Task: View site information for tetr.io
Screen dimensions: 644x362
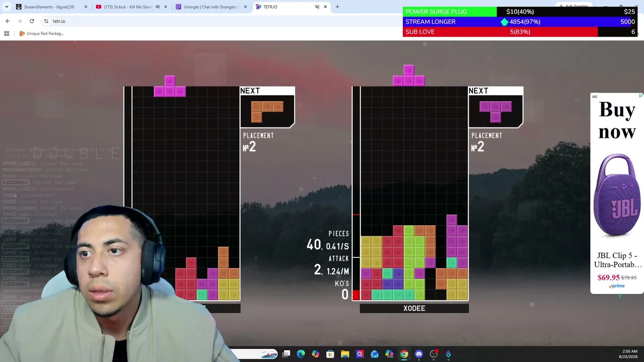Action: 46,21
